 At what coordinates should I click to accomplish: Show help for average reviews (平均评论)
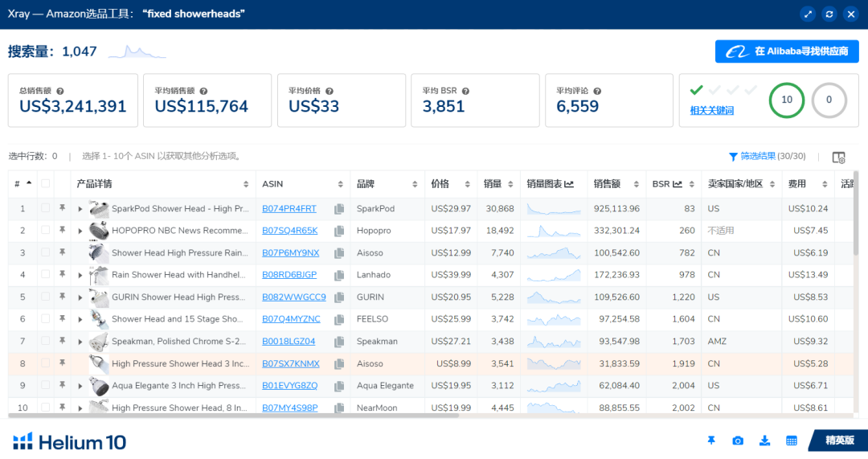(597, 92)
